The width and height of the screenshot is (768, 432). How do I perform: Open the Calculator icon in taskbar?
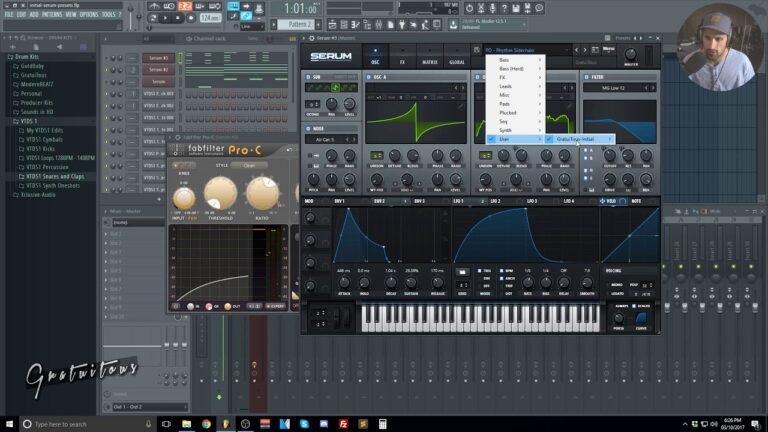click(383, 424)
